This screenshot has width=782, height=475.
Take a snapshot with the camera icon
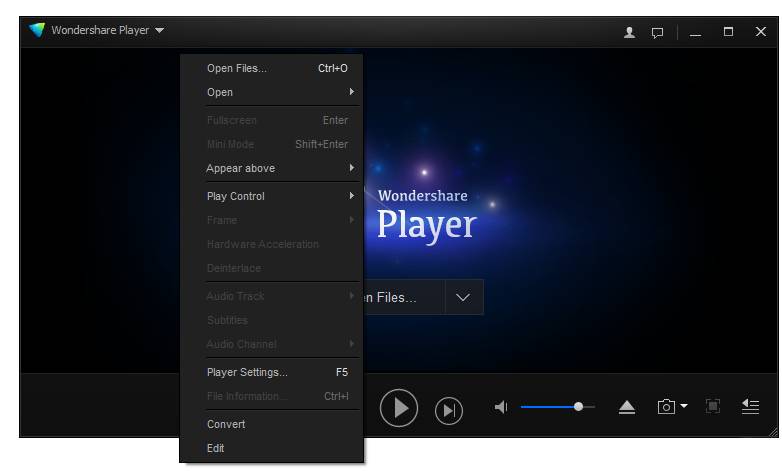pos(666,407)
